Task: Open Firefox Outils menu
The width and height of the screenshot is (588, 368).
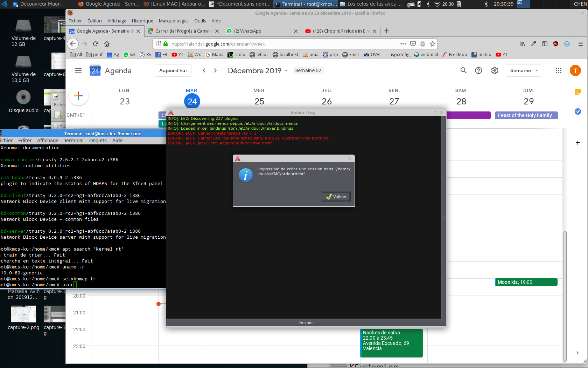Action: click(200, 21)
